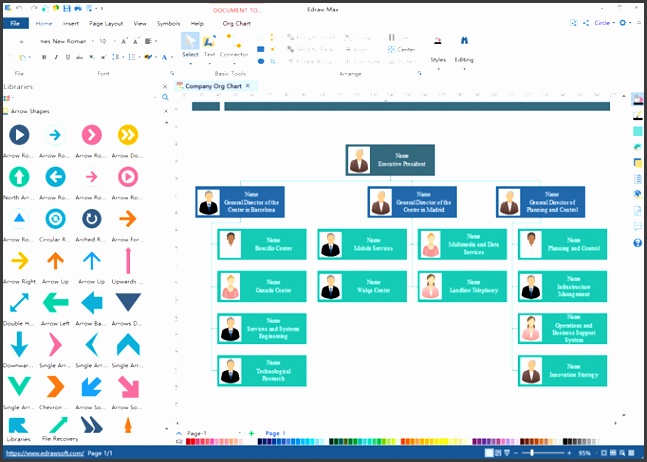This screenshot has height=462, width=647.
Task: Select the Arrow Left green shape
Action: coord(55,303)
